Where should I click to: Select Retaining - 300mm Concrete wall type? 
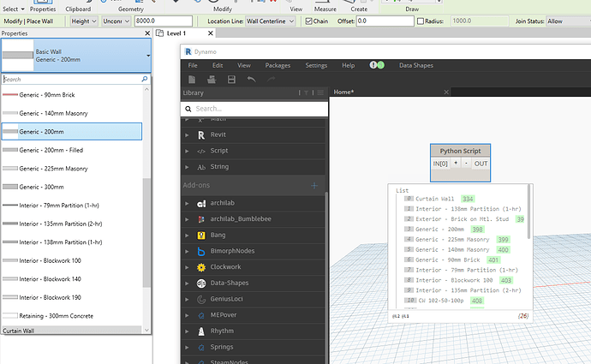[x=72, y=316]
